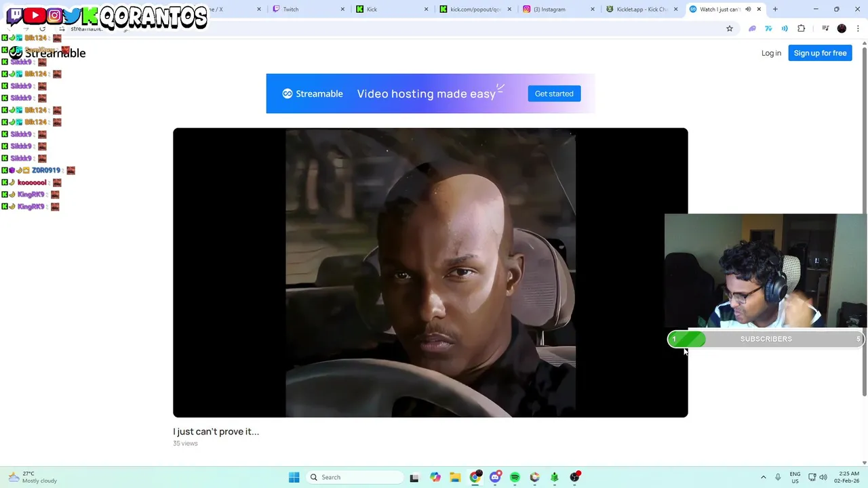Open OBS Studio from the taskbar

coord(574,477)
